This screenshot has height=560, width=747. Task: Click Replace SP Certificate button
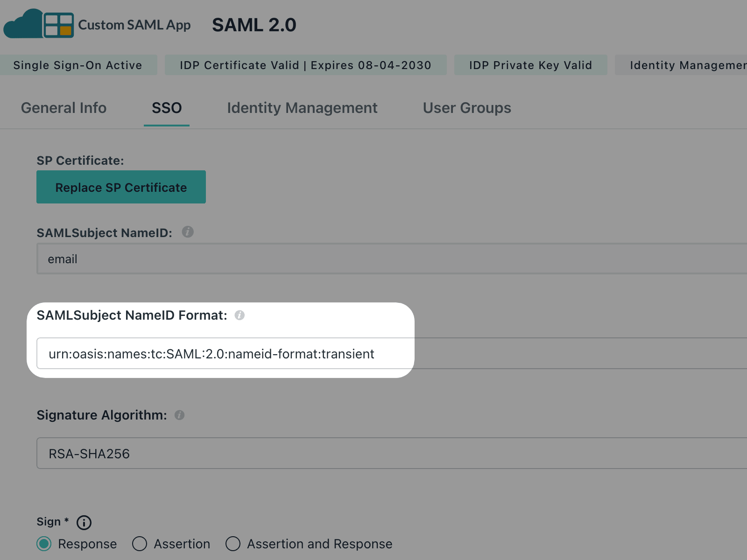pos(121,187)
